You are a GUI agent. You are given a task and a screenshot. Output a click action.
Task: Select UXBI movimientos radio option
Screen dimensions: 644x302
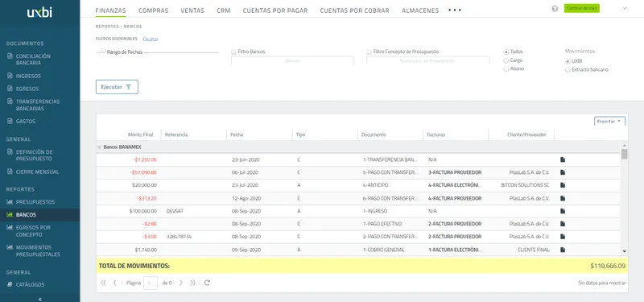pyautogui.click(x=568, y=61)
